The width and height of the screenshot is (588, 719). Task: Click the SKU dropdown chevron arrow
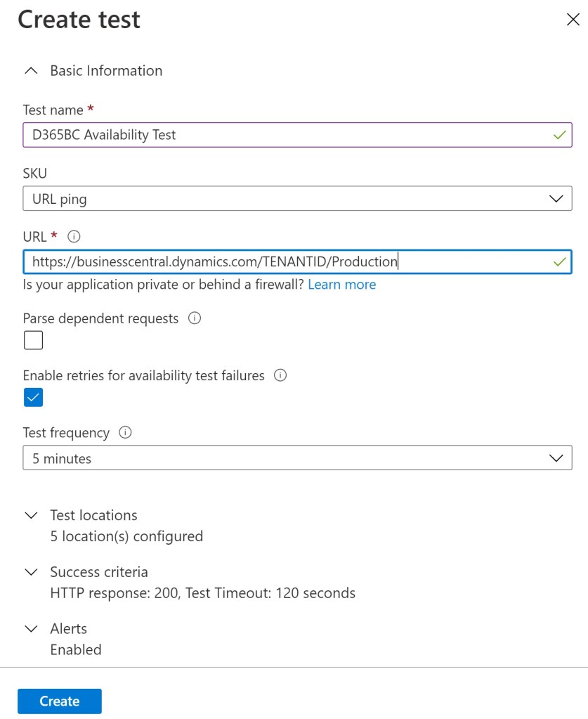click(556, 199)
